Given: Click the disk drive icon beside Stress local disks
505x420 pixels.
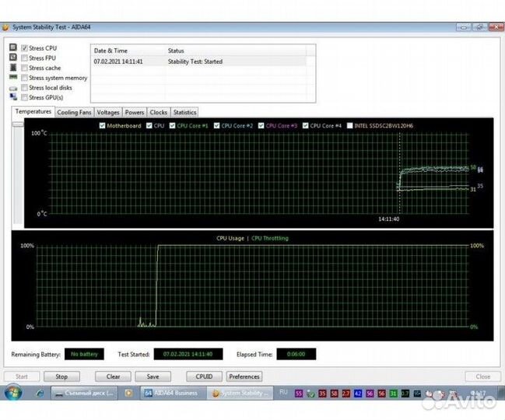Looking at the screenshot, I should click(12, 88).
